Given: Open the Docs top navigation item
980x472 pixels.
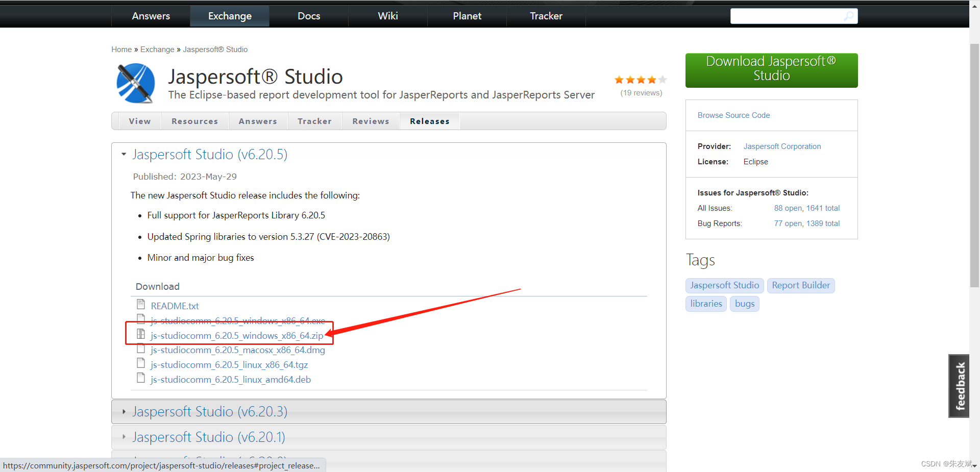Looking at the screenshot, I should [x=309, y=16].
